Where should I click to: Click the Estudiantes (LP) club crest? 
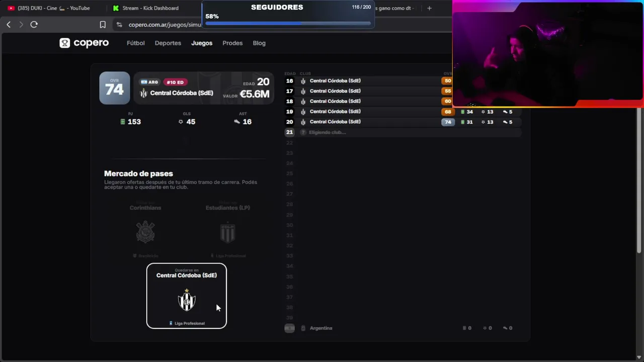(x=228, y=232)
